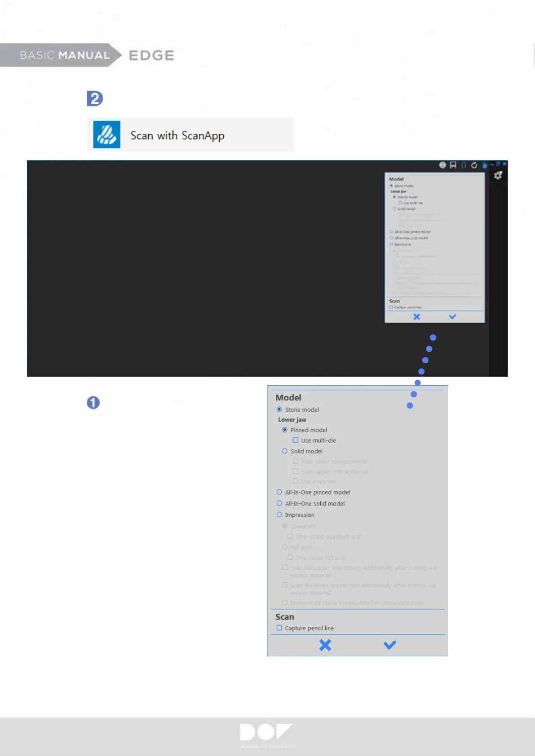Select All-In-One pinned model option
This screenshot has width=535, height=756.
coord(279,492)
